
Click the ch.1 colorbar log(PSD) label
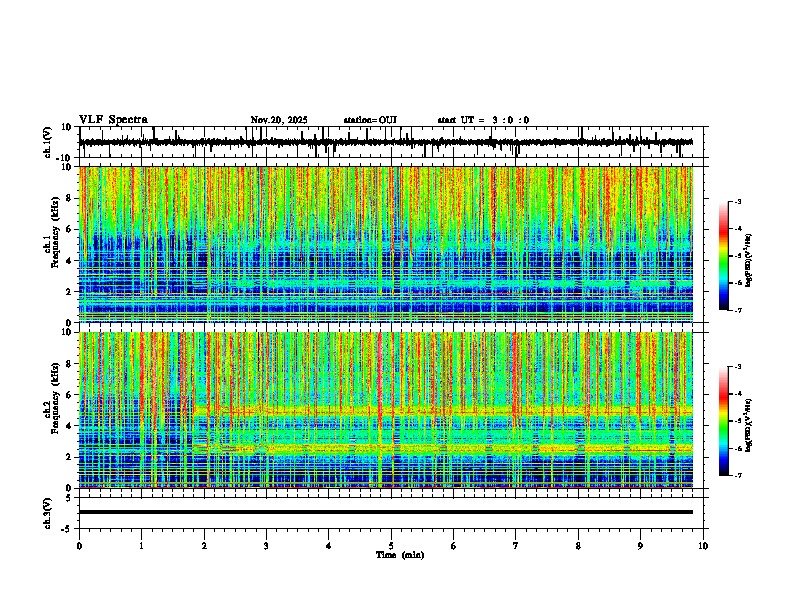(749, 261)
